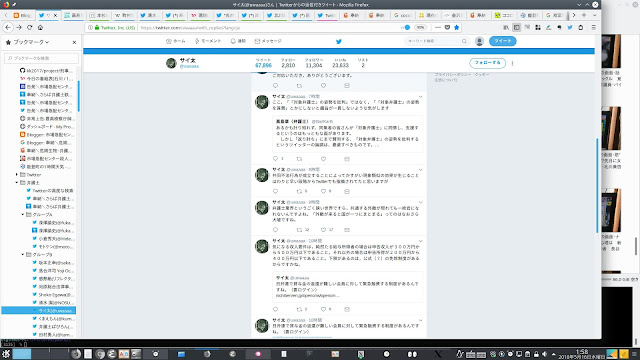
Task: Open the フォロー 2,810 count
Action: [288, 63]
